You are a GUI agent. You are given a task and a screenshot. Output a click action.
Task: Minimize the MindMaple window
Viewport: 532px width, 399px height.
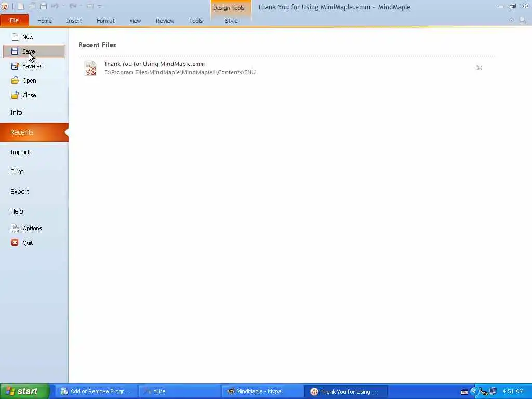point(500,6)
